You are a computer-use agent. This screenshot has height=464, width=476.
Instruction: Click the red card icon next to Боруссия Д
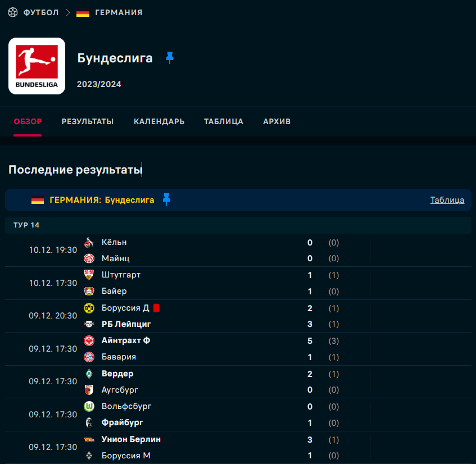(x=156, y=308)
